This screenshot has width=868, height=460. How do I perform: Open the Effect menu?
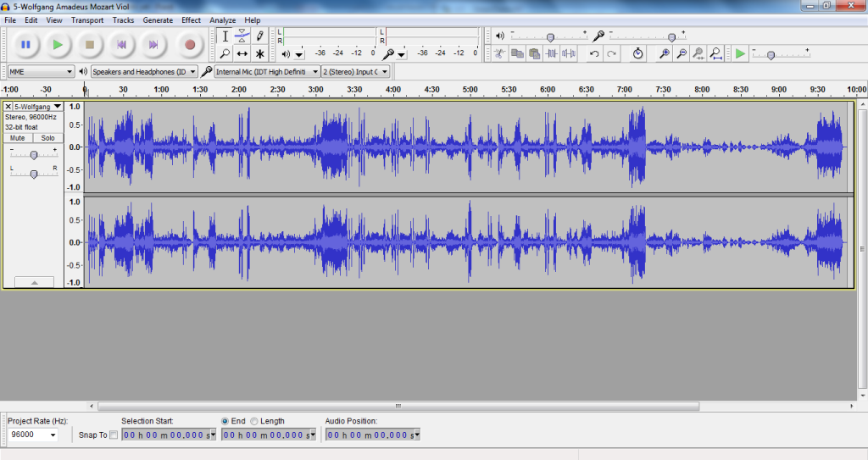pyautogui.click(x=191, y=19)
